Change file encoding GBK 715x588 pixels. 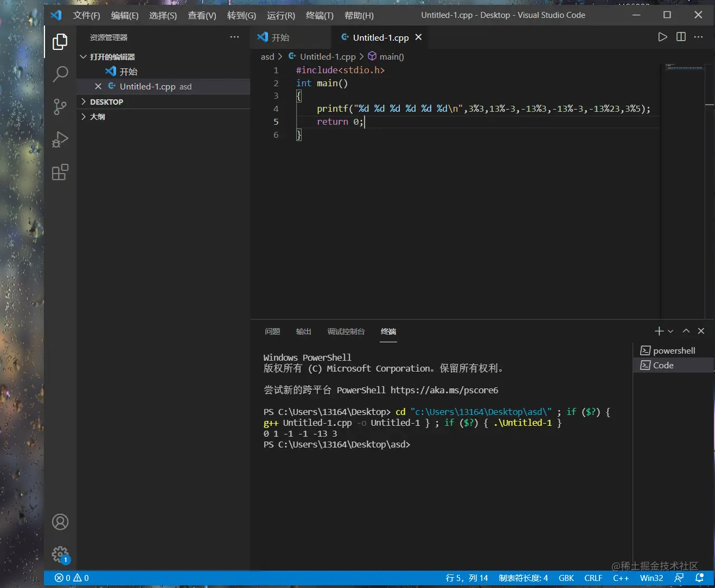click(566, 578)
